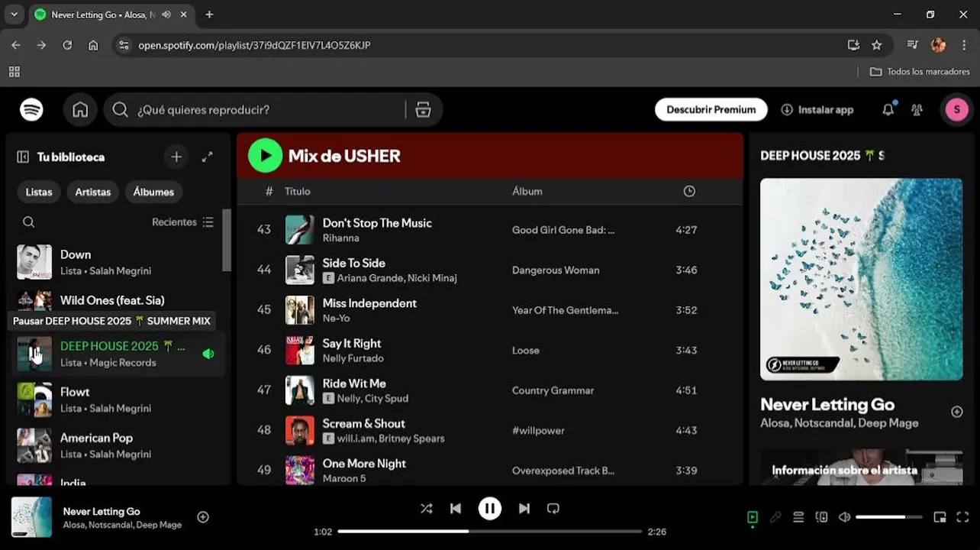The image size is (980, 550).
Task: Open the mini player
Action: (x=940, y=517)
